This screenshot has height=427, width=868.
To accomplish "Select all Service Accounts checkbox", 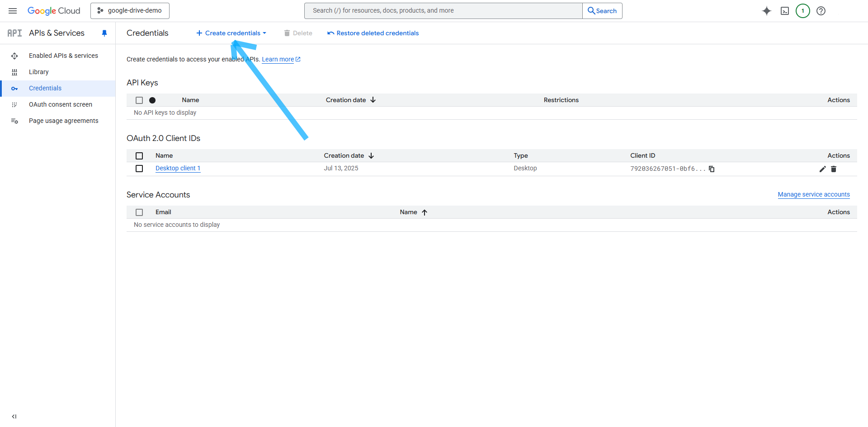I will point(139,212).
